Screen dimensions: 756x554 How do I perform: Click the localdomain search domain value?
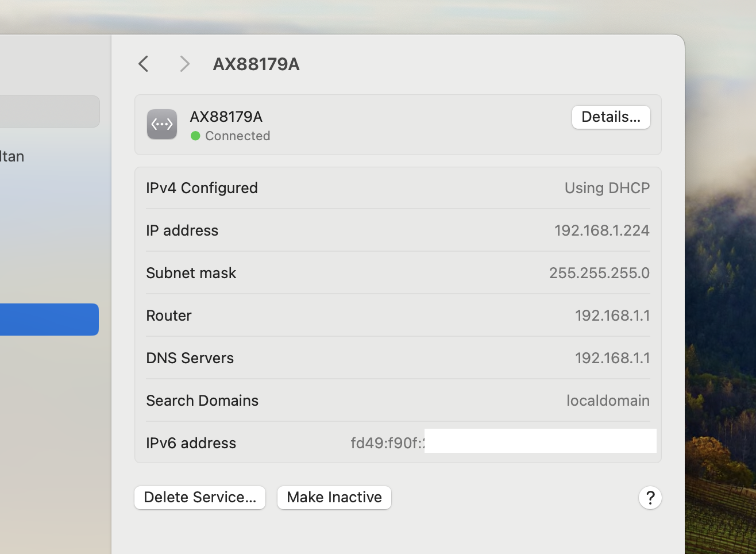(x=608, y=401)
